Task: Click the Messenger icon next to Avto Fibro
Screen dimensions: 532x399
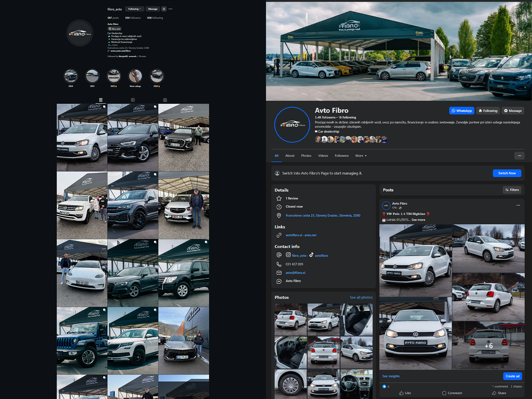Action: (279, 281)
